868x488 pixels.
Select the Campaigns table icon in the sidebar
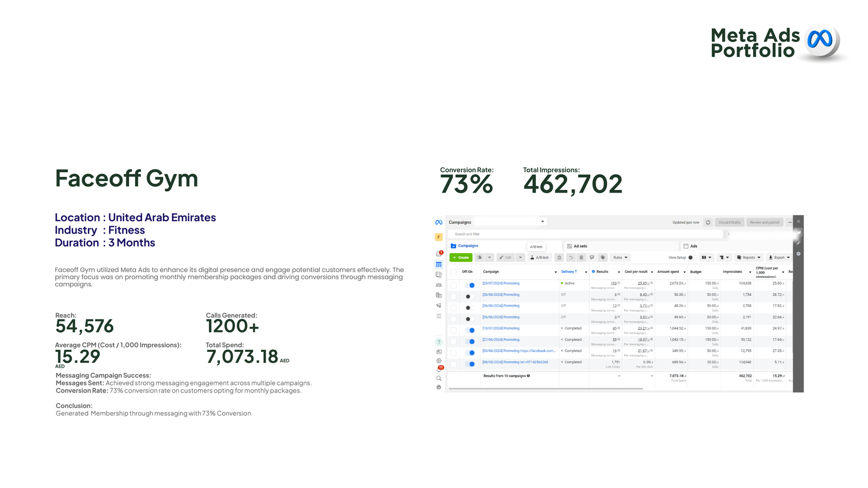(x=439, y=265)
